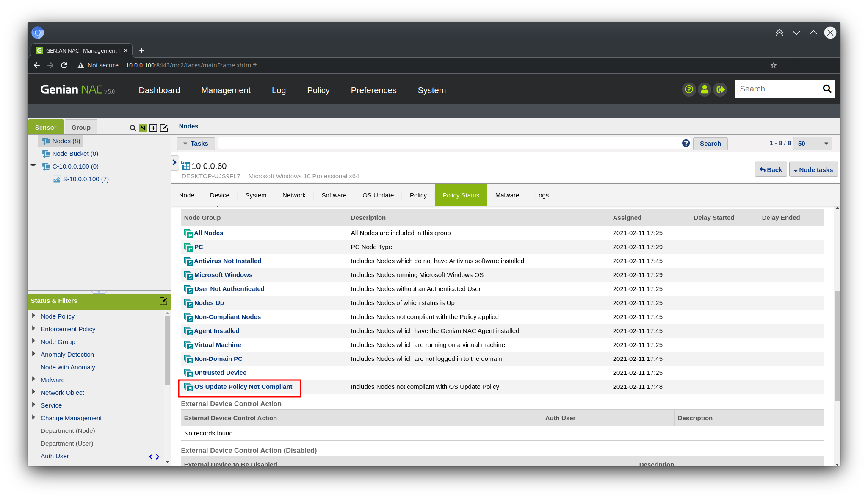Bookmark page with the star icon
Screen dimensions: 868x499
pos(774,65)
